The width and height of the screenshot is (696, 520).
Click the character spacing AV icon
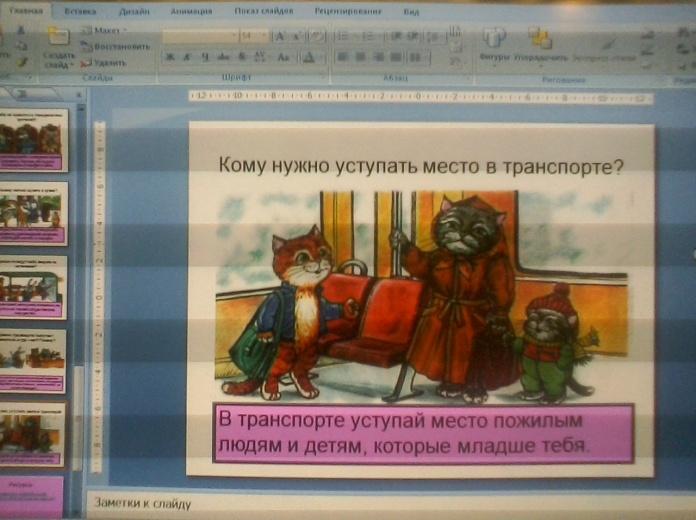(x=260, y=56)
